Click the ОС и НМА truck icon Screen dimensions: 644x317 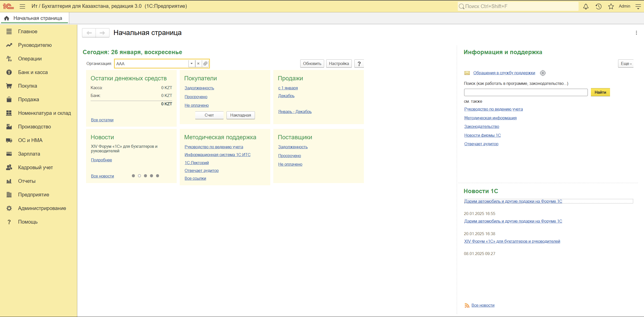tap(9, 140)
